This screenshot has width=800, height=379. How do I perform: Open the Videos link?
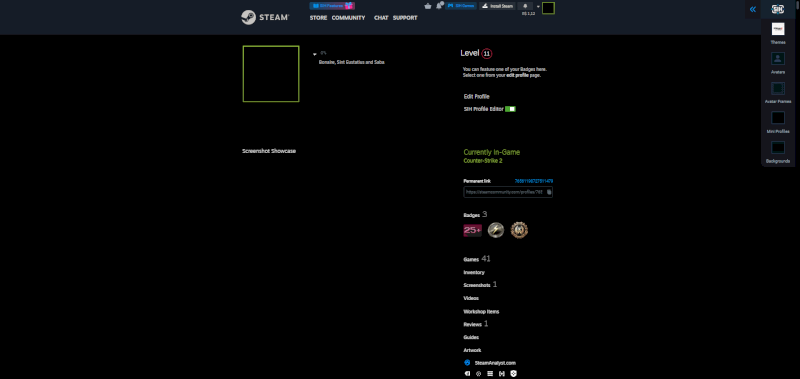pyautogui.click(x=471, y=298)
